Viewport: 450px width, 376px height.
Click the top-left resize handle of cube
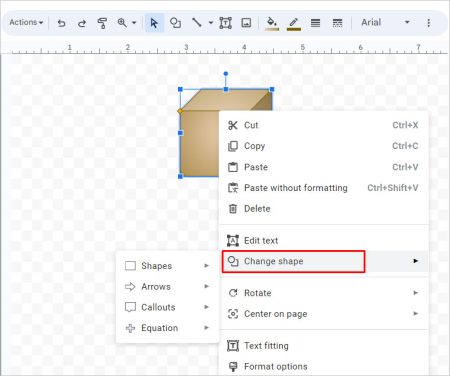pyautogui.click(x=180, y=89)
